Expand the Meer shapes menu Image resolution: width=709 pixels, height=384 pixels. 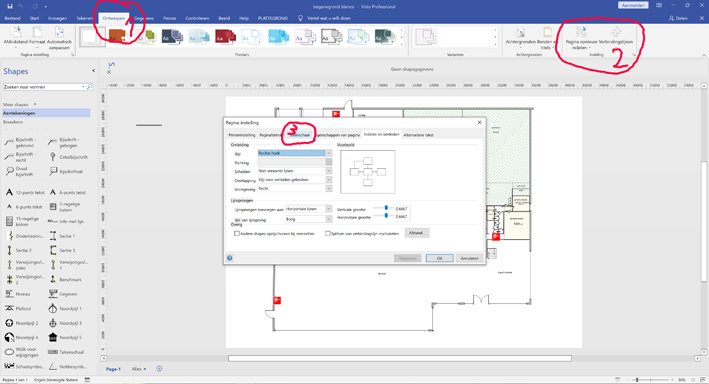(x=19, y=104)
